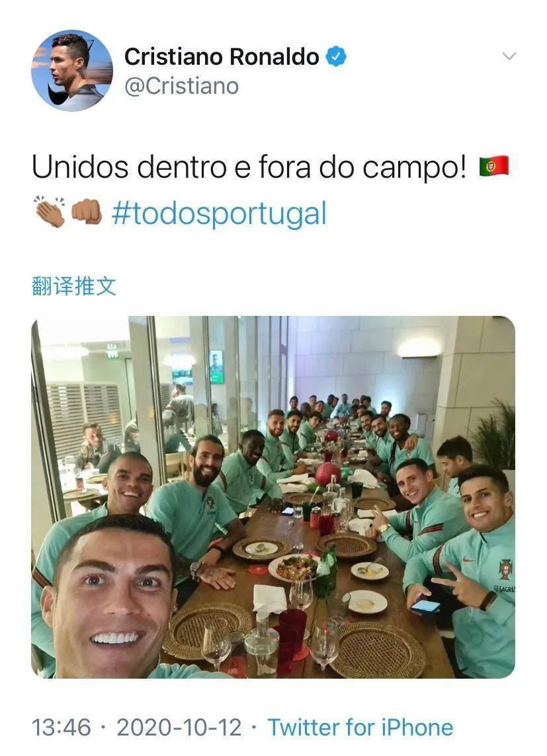This screenshot has height=756, width=547.
Task: Open the attached team dinner photo
Action: (x=273, y=497)
